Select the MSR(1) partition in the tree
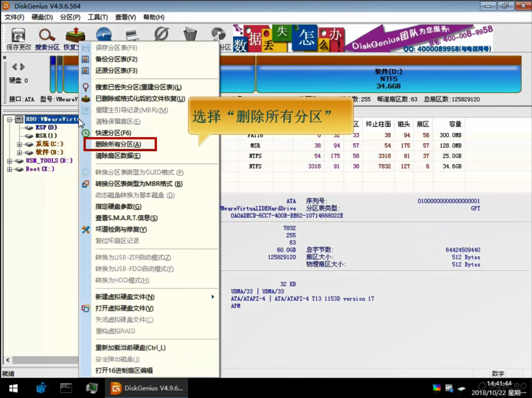This screenshot has width=532, height=398. tap(46, 135)
